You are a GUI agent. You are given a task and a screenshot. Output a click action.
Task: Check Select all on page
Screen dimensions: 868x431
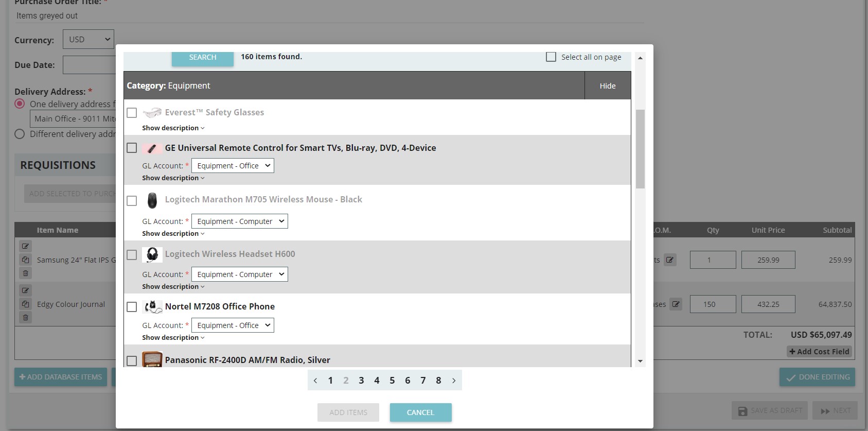551,57
